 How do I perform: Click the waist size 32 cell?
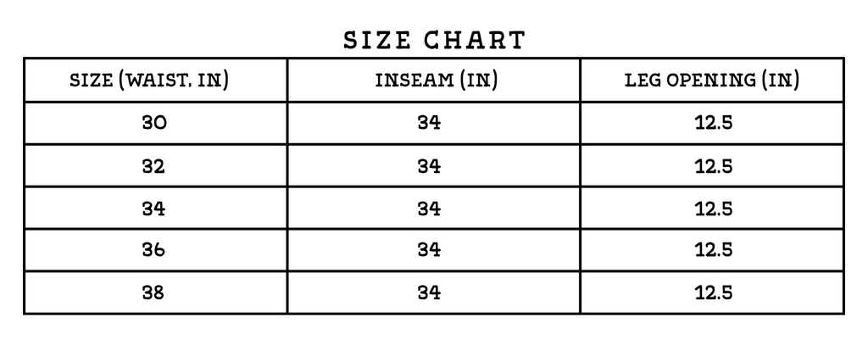coord(155,166)
